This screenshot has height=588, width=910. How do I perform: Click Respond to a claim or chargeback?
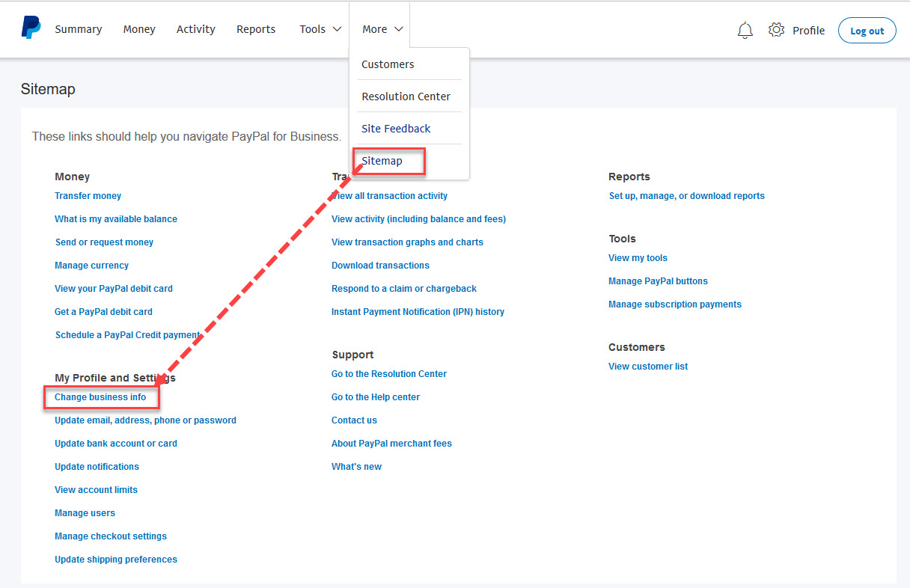[x=404, y=289]
